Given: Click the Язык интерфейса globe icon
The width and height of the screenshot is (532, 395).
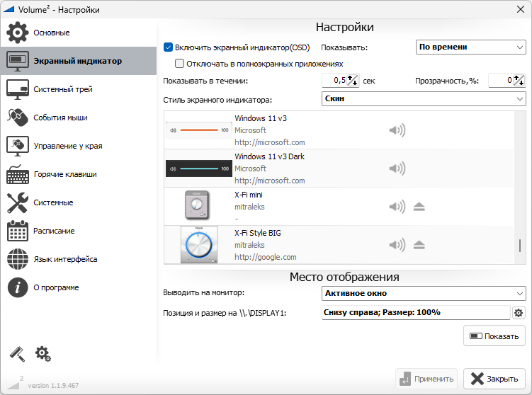Looking at the screenshot, I should tap(17, 259).
